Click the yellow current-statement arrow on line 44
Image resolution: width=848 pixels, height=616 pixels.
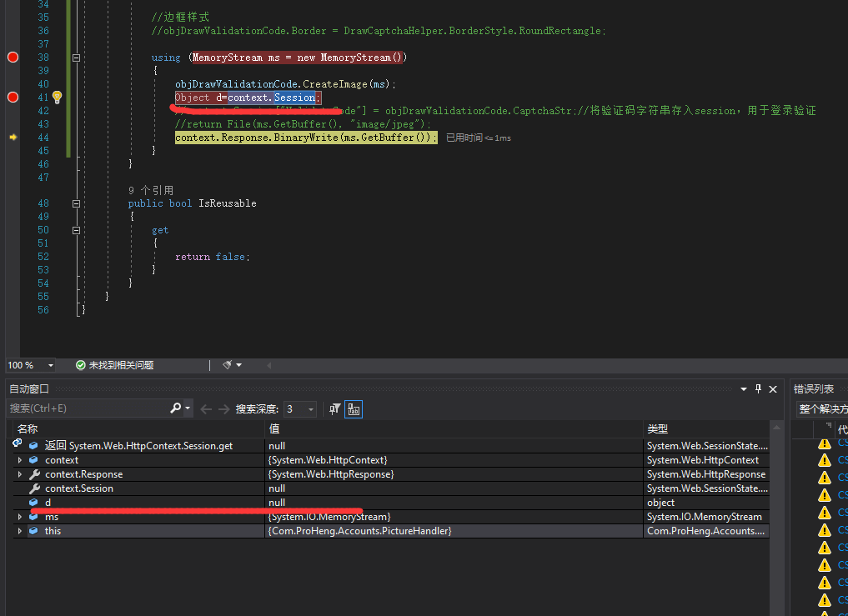13,138
